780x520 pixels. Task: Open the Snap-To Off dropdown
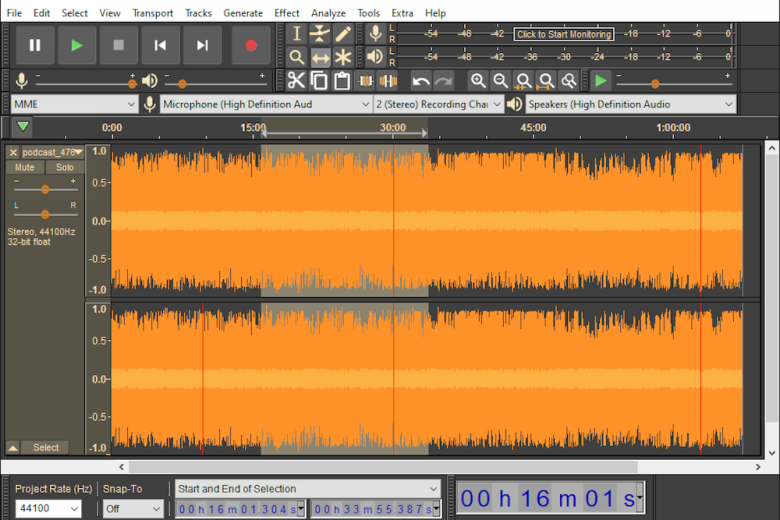point(133,509)
